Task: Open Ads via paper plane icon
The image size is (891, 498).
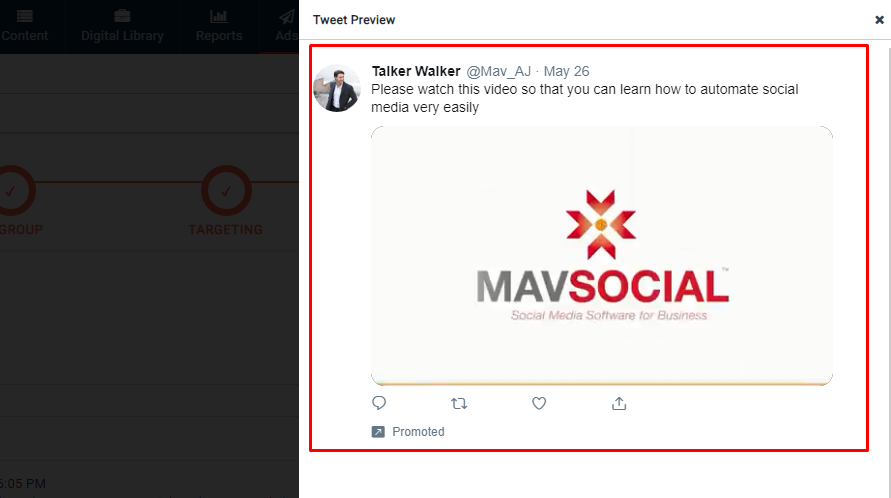Action: pyautogui.click(x=287, y=16)
